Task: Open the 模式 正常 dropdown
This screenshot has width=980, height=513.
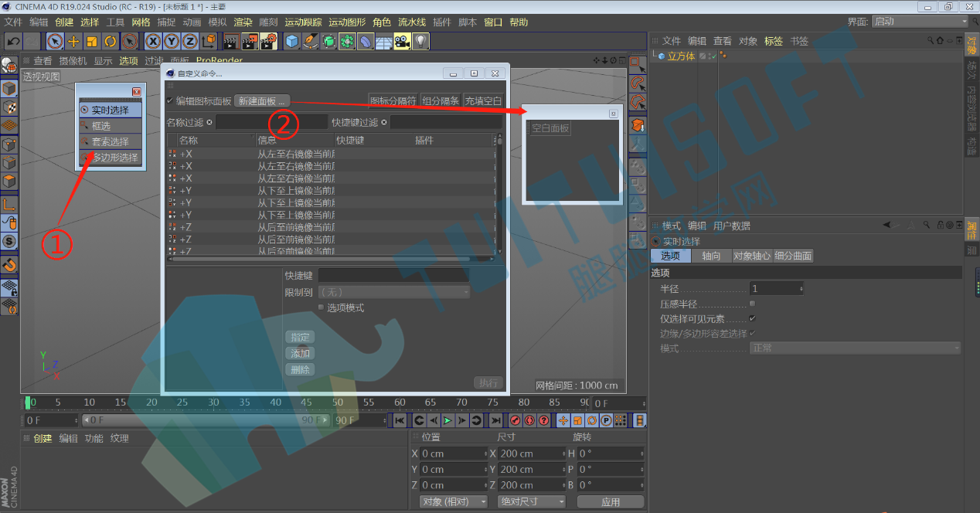Action: pyautogui.click(x=856, y=348)
